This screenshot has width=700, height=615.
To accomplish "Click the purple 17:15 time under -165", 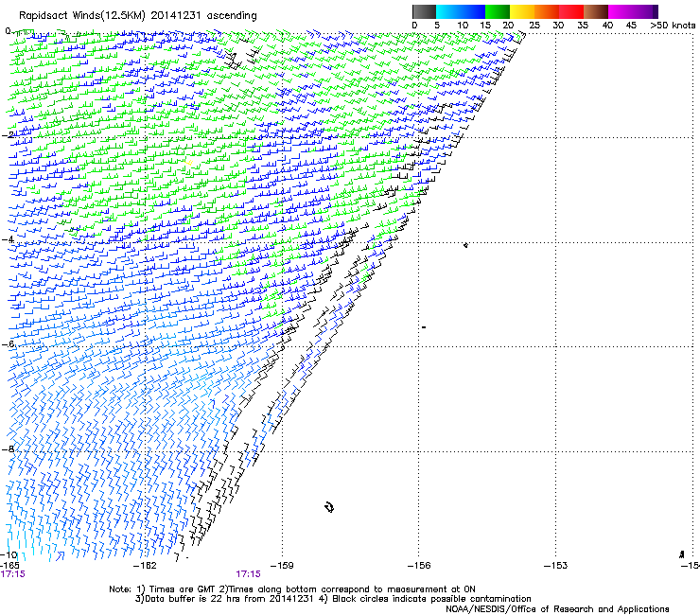I will point(13,574).
